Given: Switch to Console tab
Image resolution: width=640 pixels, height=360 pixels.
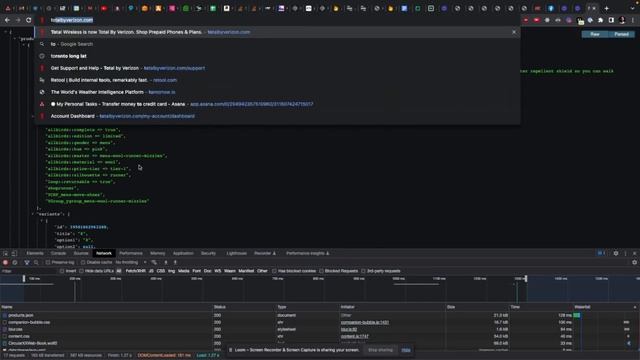Looking at the screenshot, I should tap(58, 253).
